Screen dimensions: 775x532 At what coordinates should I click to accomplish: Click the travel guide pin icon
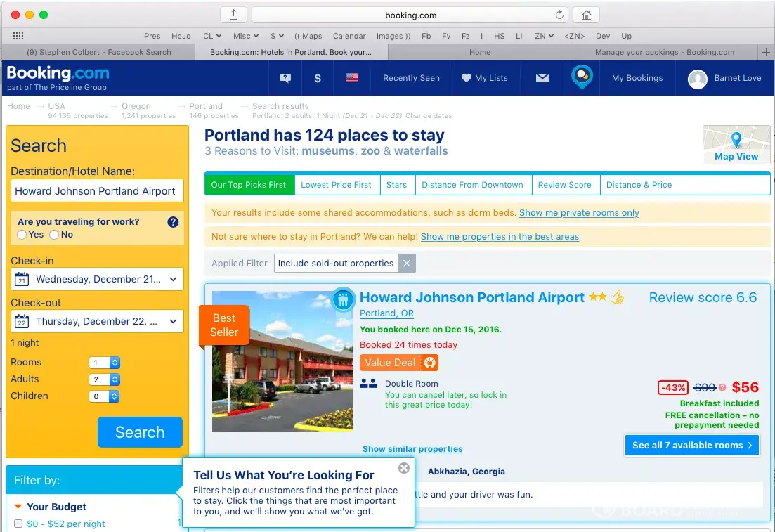coord(582,77)
